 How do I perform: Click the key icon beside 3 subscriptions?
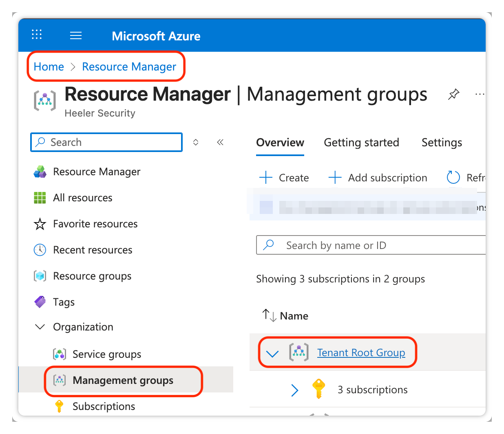(x=318, y=389)
